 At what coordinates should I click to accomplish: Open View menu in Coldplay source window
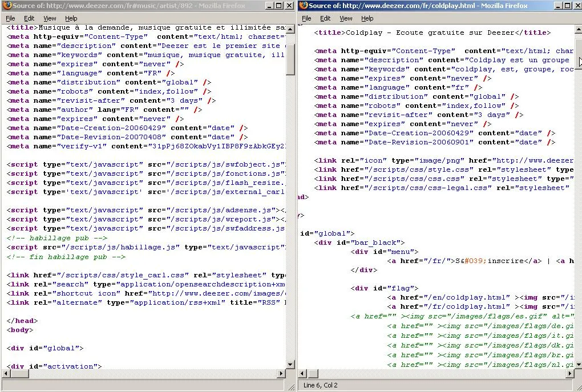pos(346,18)
